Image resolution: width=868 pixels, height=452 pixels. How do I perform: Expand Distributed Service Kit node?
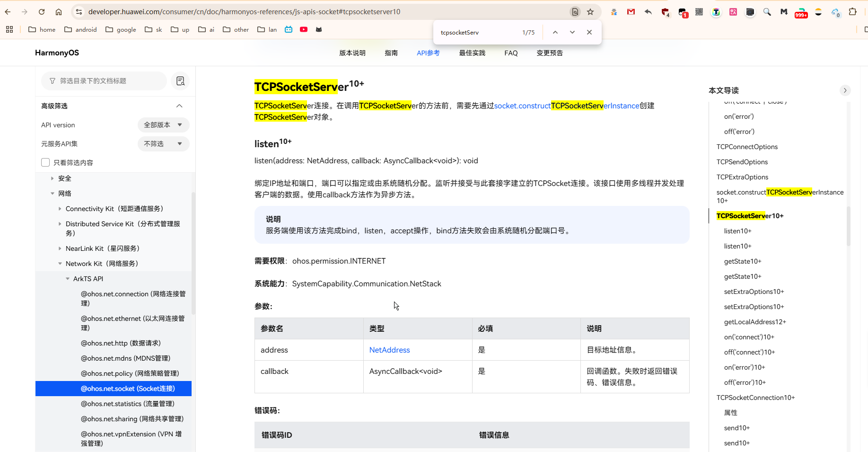tap(60, 224)
